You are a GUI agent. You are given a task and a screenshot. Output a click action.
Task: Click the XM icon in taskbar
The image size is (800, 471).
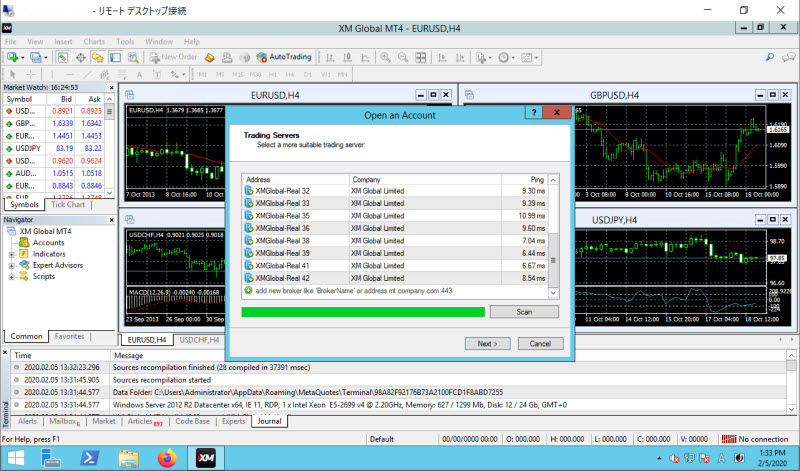pos(204,458)
